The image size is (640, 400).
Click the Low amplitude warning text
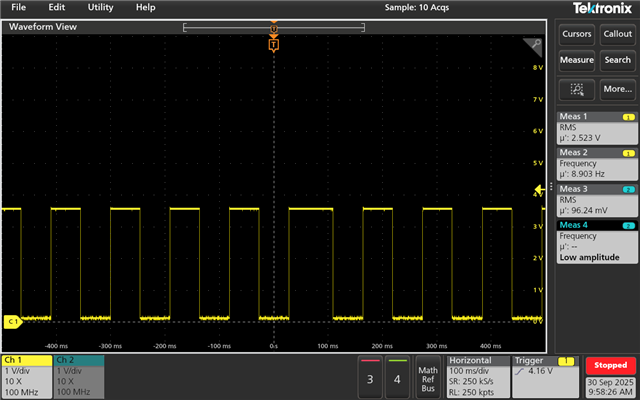click(x=589, y=258)
